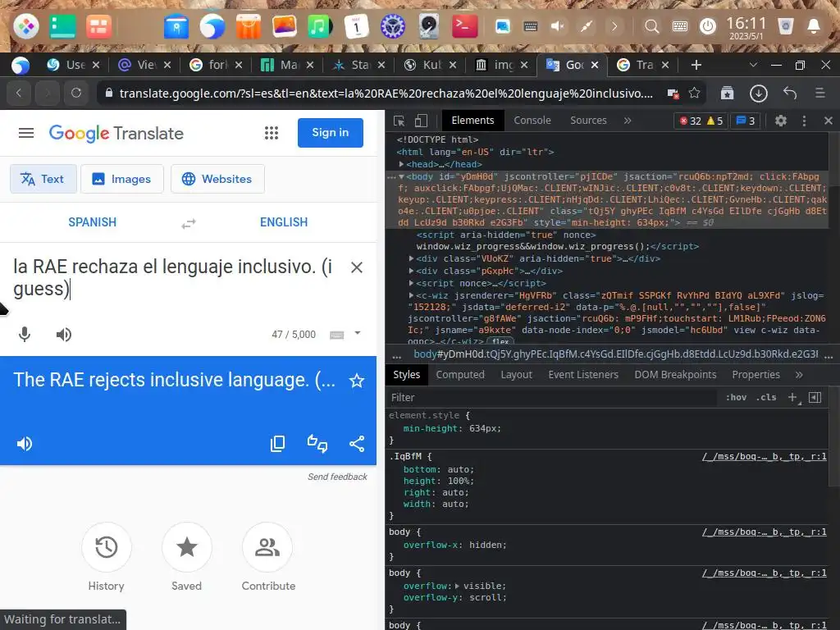840x630 pixels.
Task: Switch to the Computed styles tab
Action: pos(460,374)
